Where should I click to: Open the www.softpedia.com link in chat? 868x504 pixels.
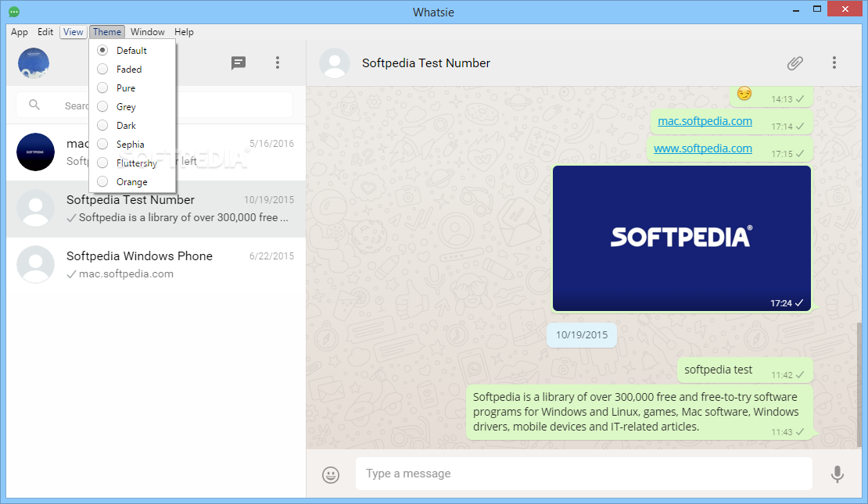[x=702, y=148]
